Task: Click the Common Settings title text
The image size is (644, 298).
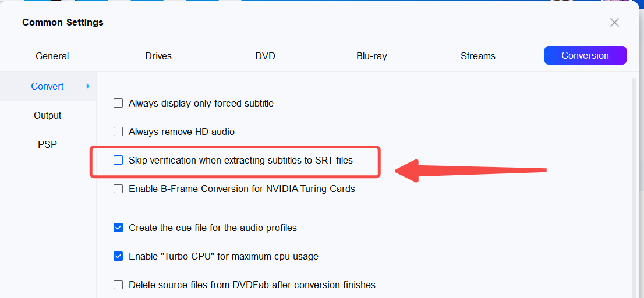Action: (63, 23)
